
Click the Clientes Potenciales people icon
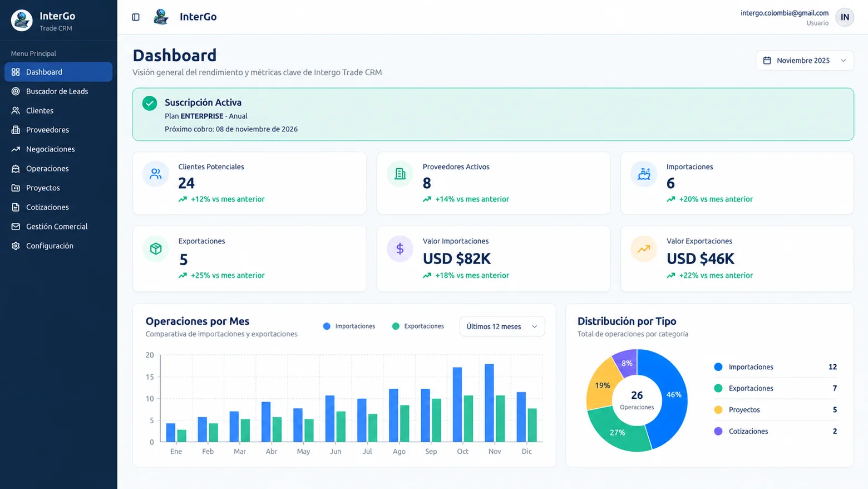[x=156, y=174]
